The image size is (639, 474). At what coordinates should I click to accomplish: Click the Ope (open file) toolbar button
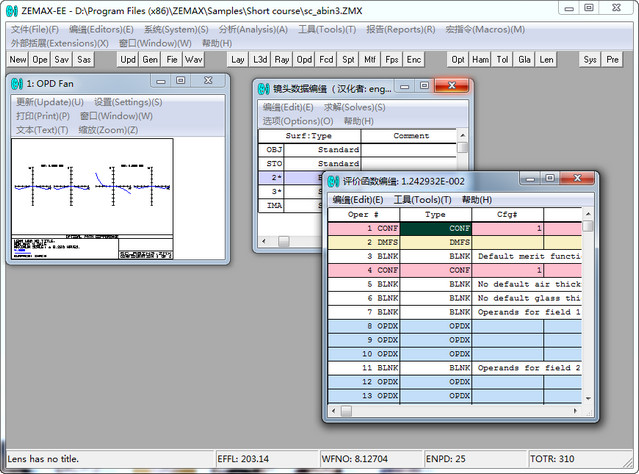coord(40,60)
